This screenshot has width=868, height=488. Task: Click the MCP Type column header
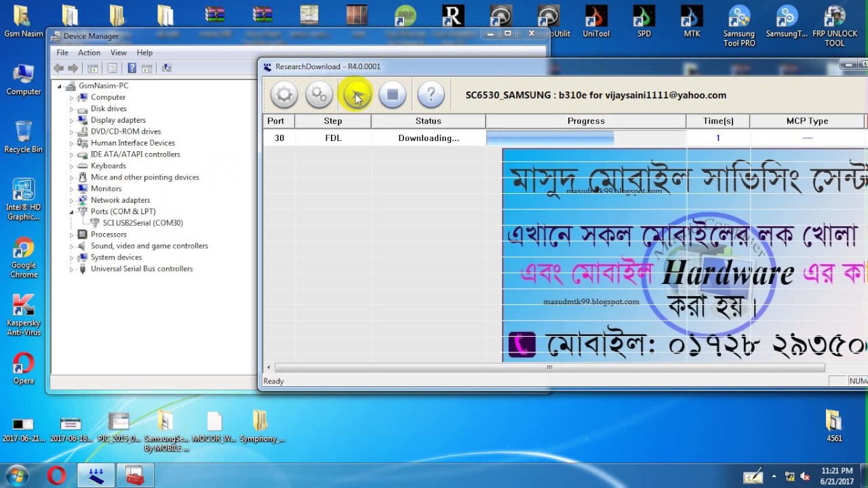[x=807, y=121]
